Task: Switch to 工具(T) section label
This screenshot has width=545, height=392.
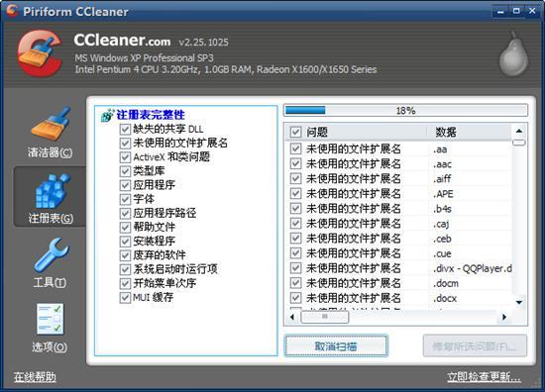Action: pos(50,282)
